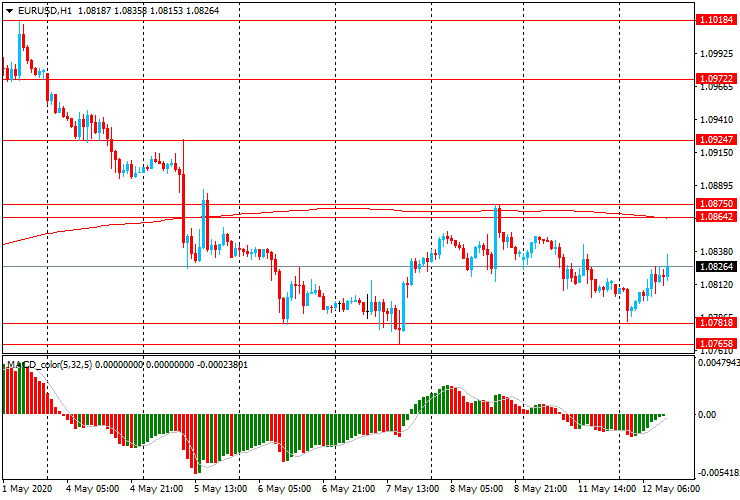This screenshot has height=500, width=740.
Task: Click the MACD lower scale value -0.005418
Action: [x=718, y=473]
